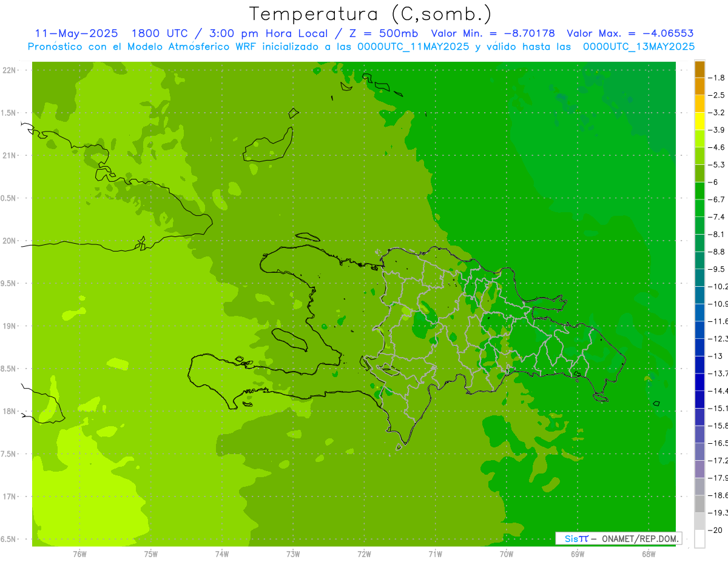The image size is (728, 562).
Task: Click the '-8.1' legend value
Action: pos(717,234)
